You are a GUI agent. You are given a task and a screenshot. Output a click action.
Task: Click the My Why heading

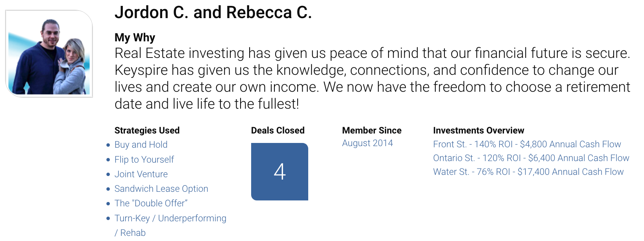[135, 37]
